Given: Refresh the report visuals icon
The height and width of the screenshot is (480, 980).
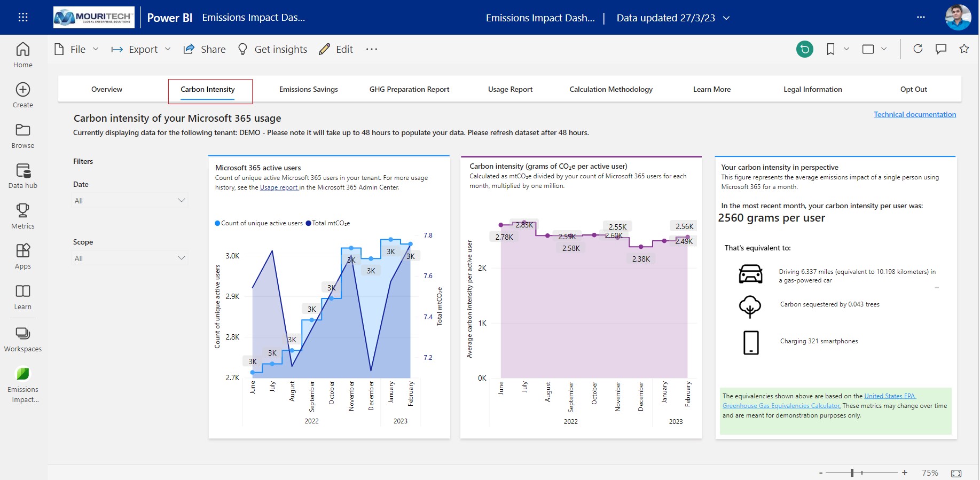Looking at the screenshot, I should (x=918, y=49).
